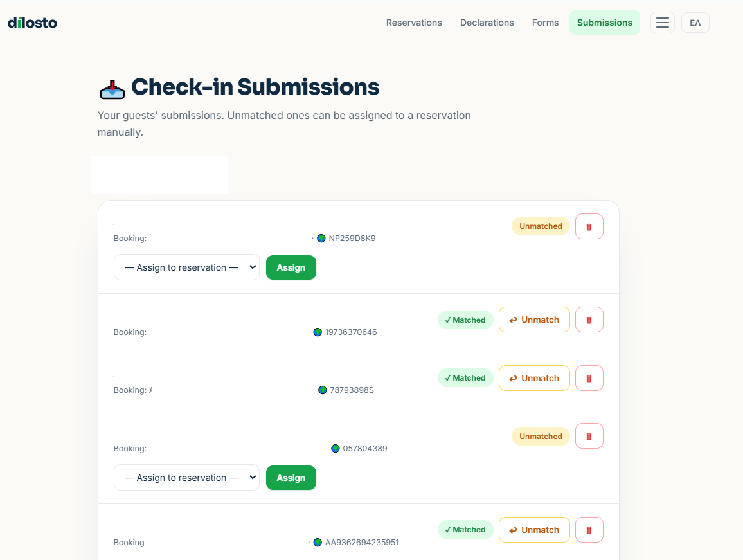
Task: Click globe icon beside NP259D8K9
Action: coord(321,238)
